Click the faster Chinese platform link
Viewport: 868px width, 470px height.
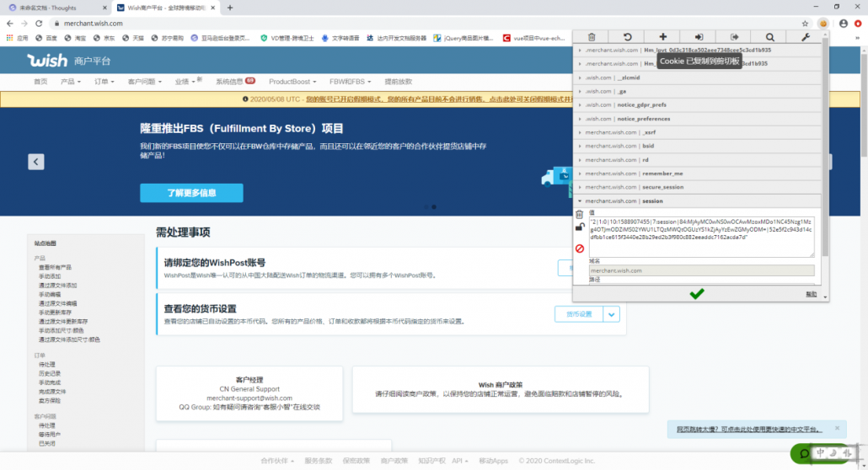(x=749, y=429)
